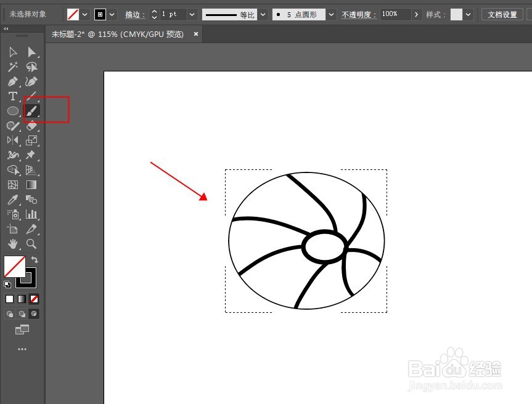
Task: Select the Eyedropper tool
Action: (13, 200)
